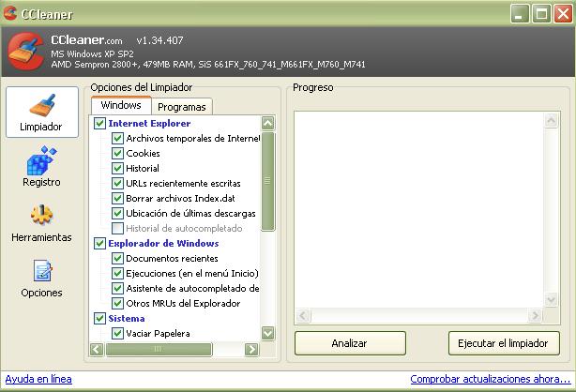Uncheck Ubicación de últimas descargas
Viewport: 576px width, 392px height.
click(117, 214)
